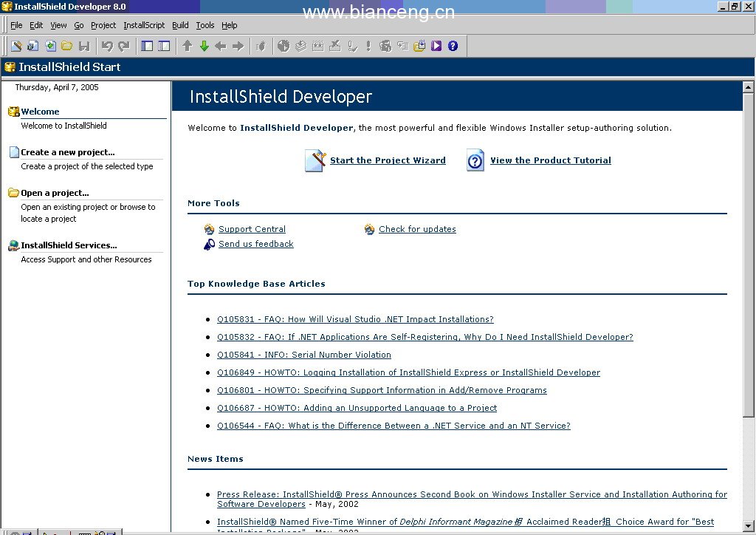The width and height of the screenshot is (756, 535).
Task: Open article Q106801 Add/Remove Programs support info
Action: click(x=382, y=390)
